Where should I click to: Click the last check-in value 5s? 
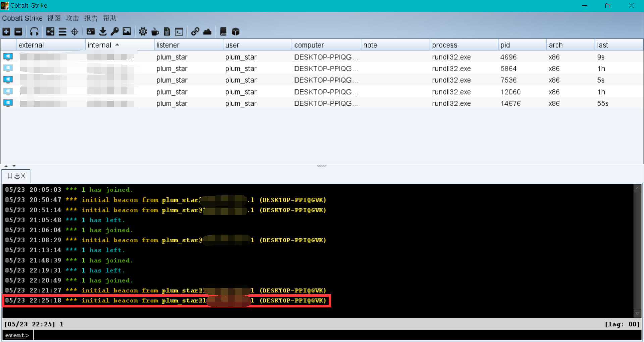pos(601,80)
